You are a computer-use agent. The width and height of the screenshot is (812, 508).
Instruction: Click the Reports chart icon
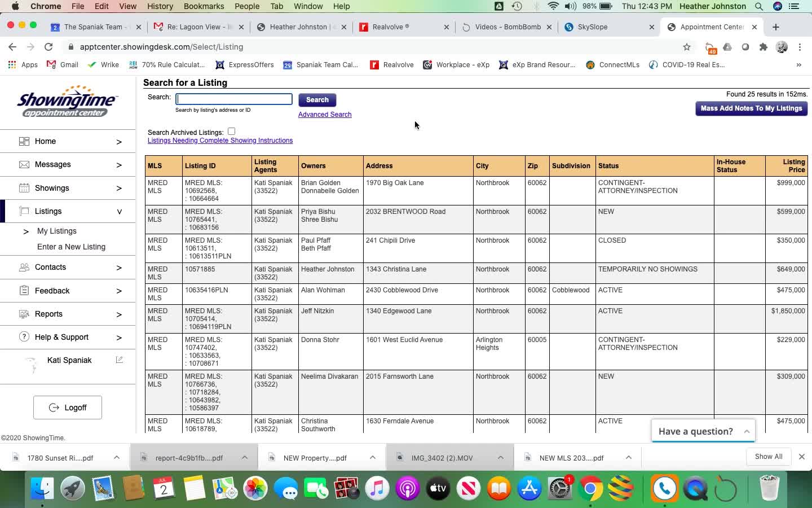(x=24, y=314)
